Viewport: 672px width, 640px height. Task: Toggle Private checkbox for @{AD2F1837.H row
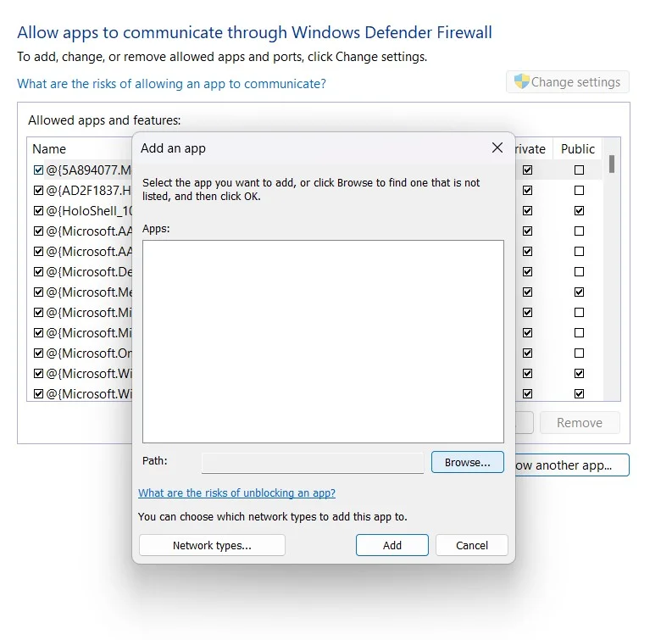[x=528, y=191]
